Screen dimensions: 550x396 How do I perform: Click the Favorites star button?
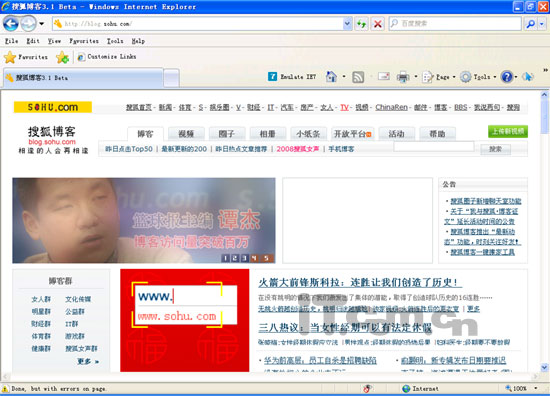26,57
